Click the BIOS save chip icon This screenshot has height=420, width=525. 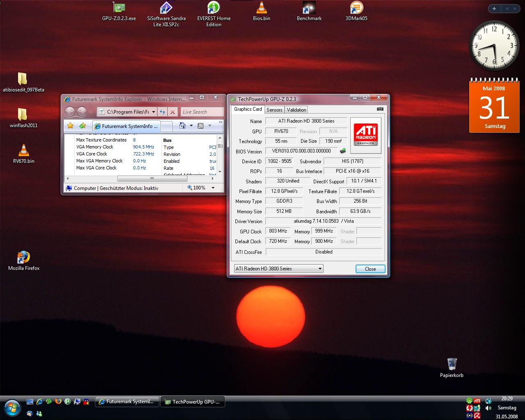[343, 151]
